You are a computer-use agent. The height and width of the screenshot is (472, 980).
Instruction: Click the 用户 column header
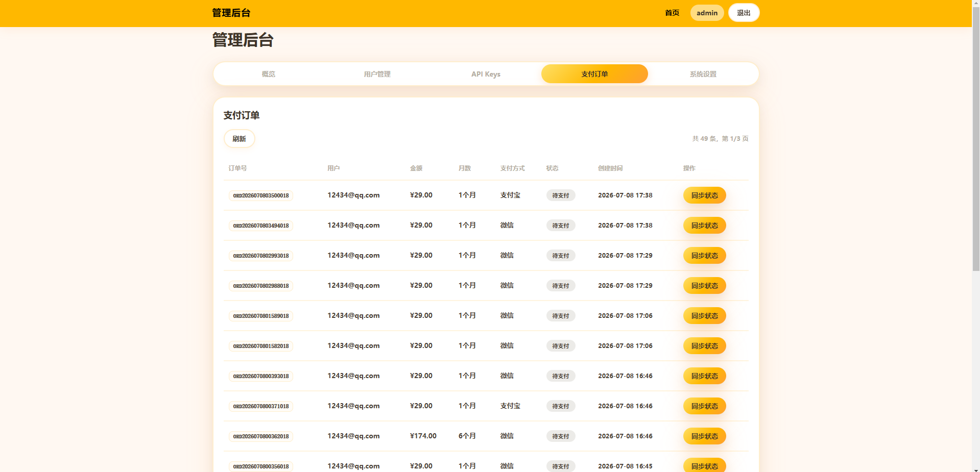pos(333,168)
